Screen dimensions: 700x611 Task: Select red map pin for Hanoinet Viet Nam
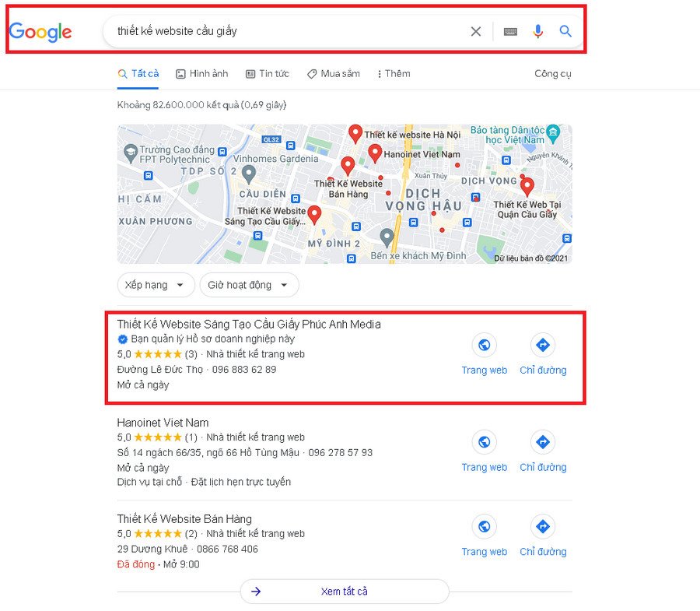(375, 153)
